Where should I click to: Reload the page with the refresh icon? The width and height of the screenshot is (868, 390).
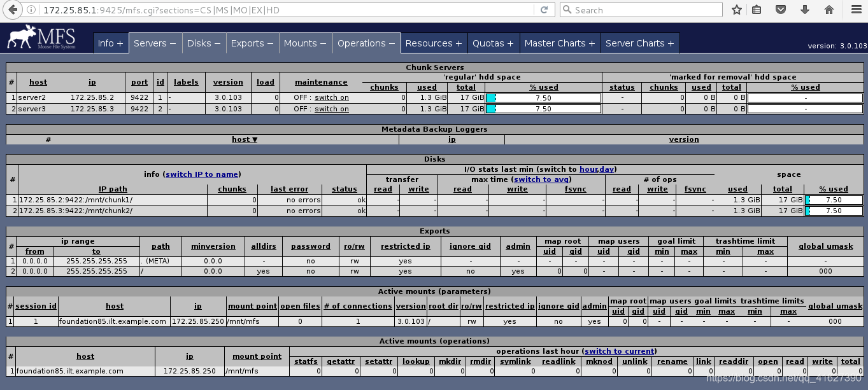544,10
